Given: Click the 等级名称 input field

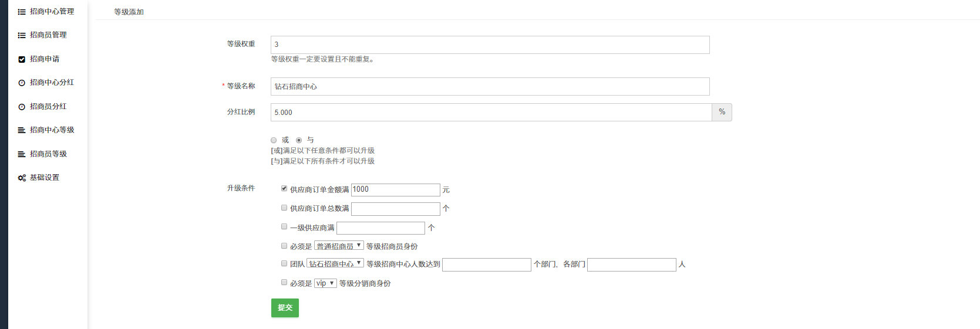Looking at the screenshot, I should (490, 87).
